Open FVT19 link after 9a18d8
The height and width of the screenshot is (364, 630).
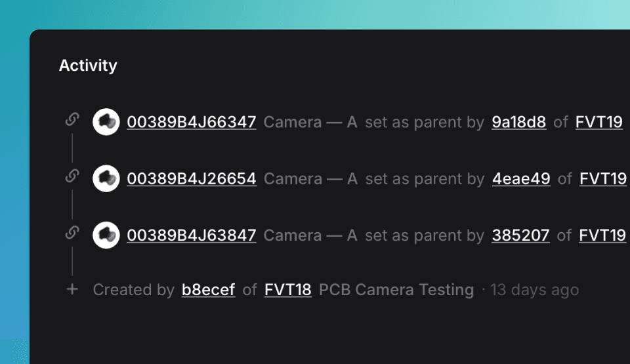click(x=598, y=122)
